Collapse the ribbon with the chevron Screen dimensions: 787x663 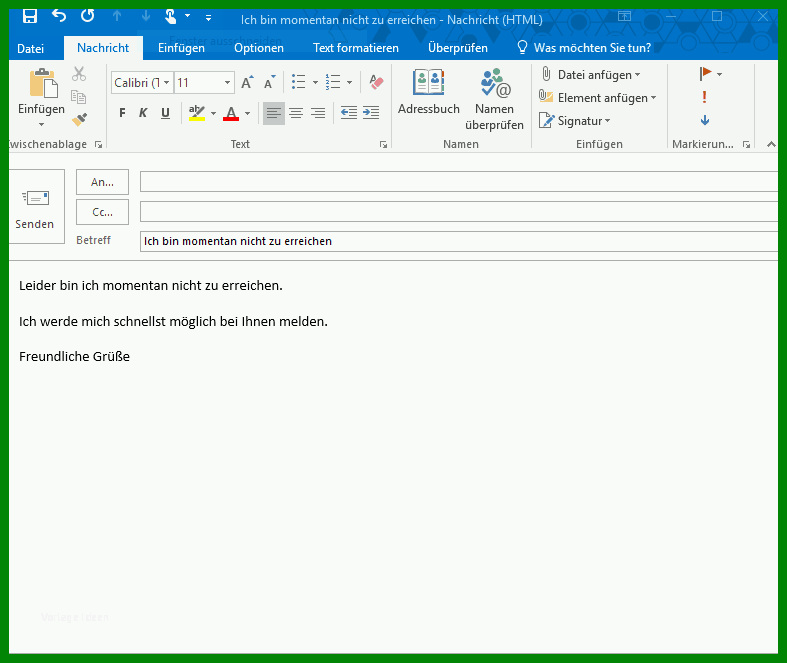pos(771,145)
